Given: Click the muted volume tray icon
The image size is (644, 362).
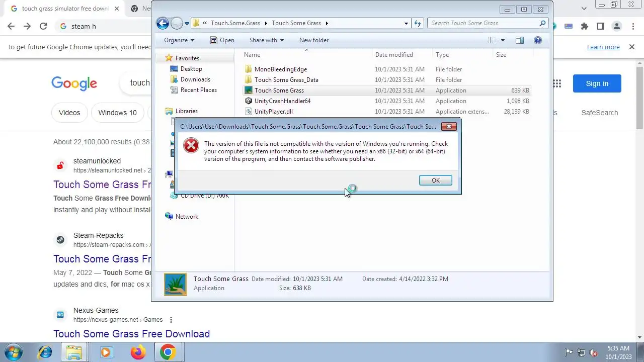Looking at the screenshot, I should click(594, 352).
